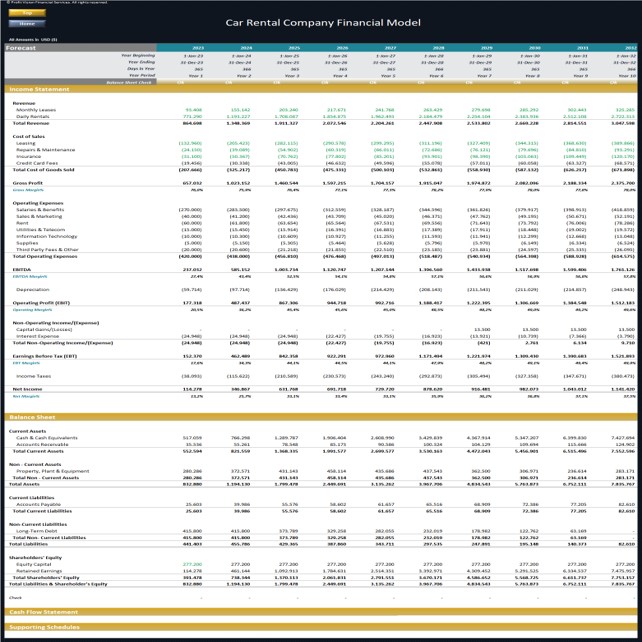Select the Interest Expense row label
642x642 pixels.
[x=37, y=336]
